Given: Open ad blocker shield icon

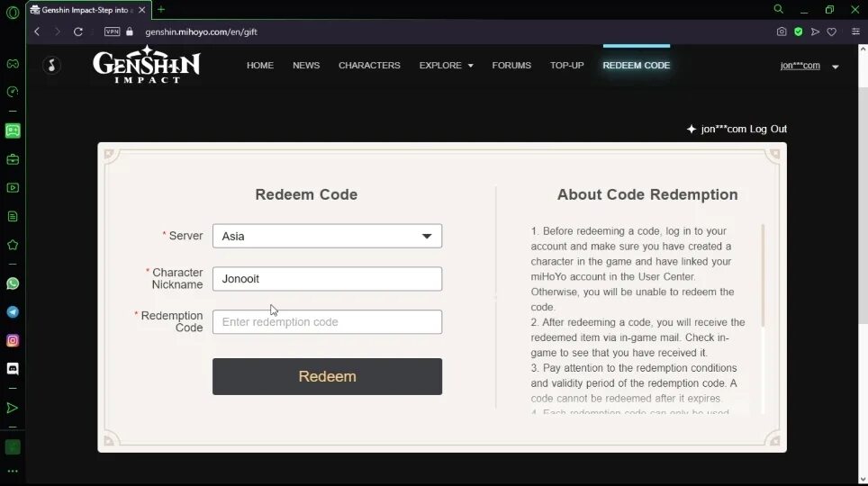Looking at the screenshot, I should point(799,31).
